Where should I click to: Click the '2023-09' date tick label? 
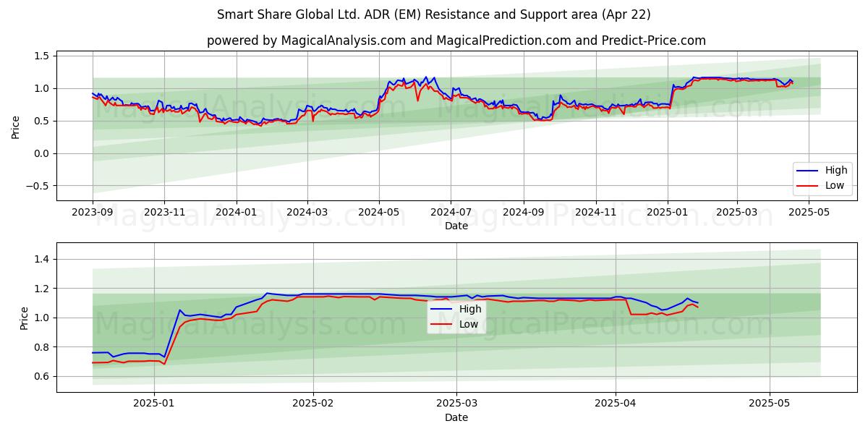[x=93, y=213]
